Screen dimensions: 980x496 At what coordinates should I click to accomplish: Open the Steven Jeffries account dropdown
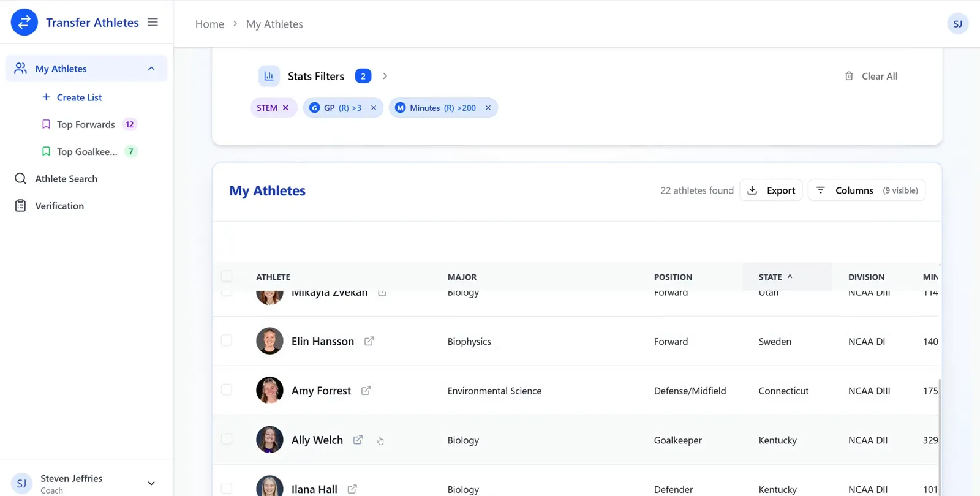(151, 483)
